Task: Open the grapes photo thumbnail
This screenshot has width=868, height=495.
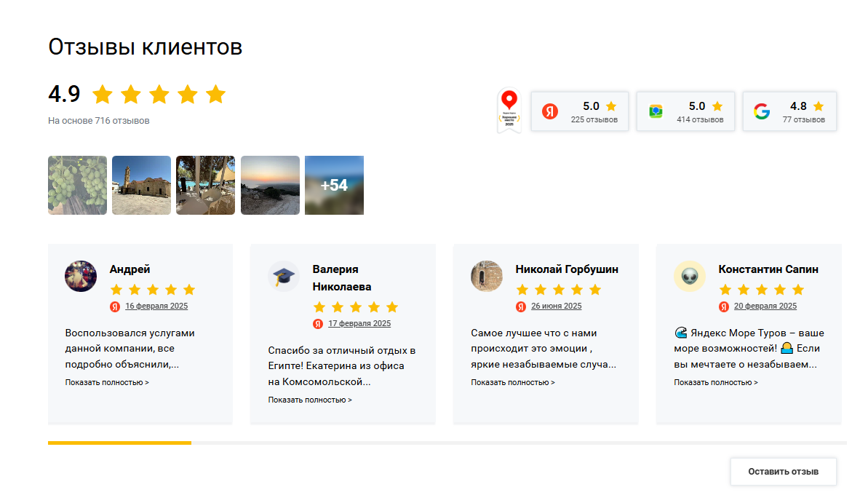Action: tap(77, 185)
